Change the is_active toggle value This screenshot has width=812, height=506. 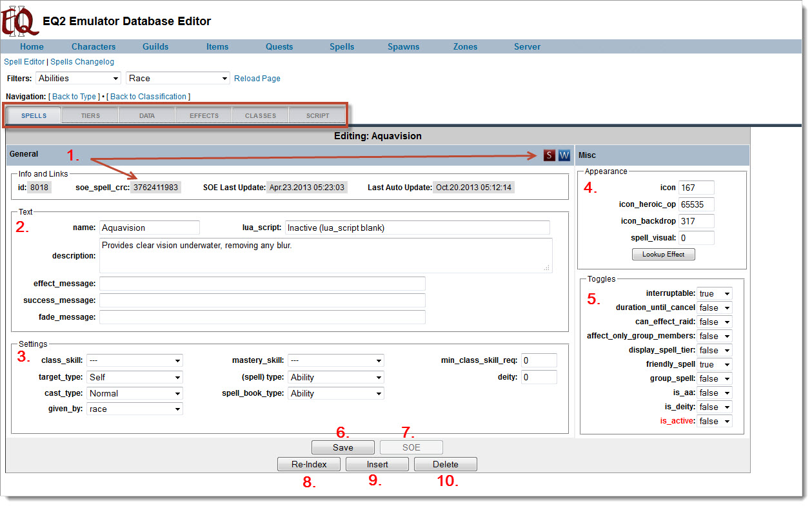point(714,422)
